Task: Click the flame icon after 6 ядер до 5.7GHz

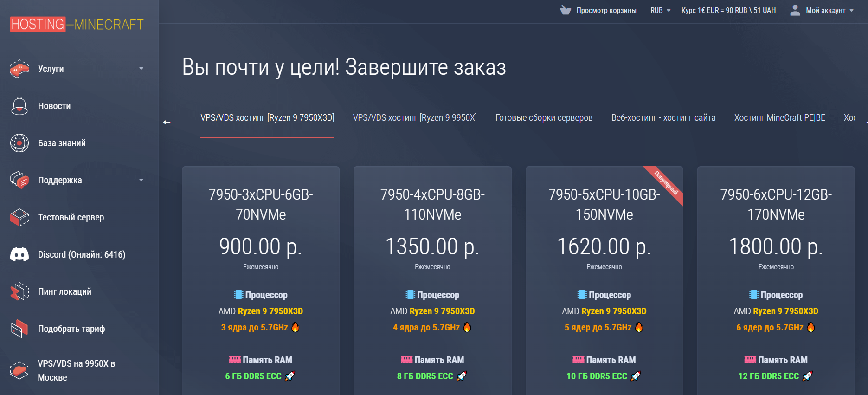Action: click(811, 327)
